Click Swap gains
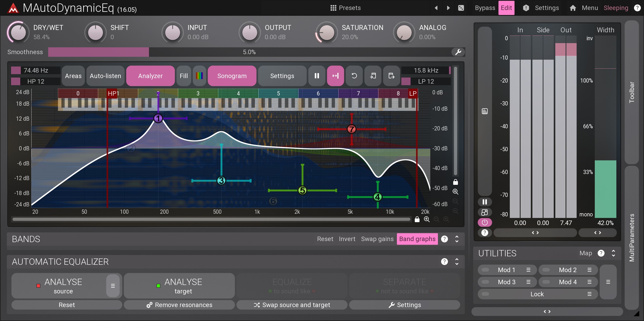Image resolution: width=644 pixels, height=321 pixels. [377, 239]
